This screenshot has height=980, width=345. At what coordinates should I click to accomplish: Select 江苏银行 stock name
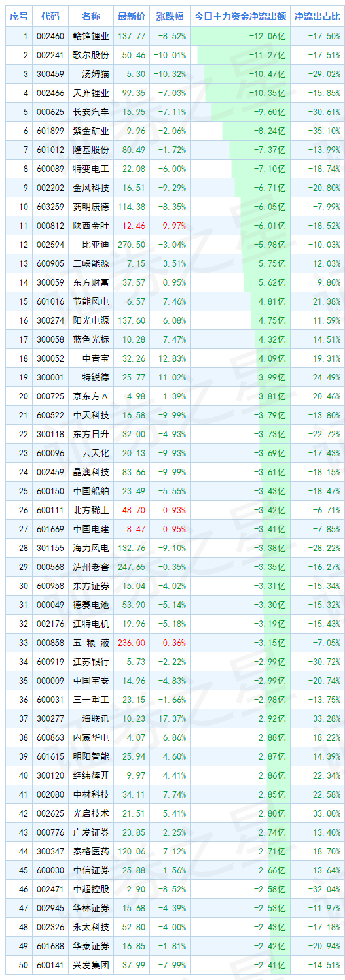tap(91, 662)
